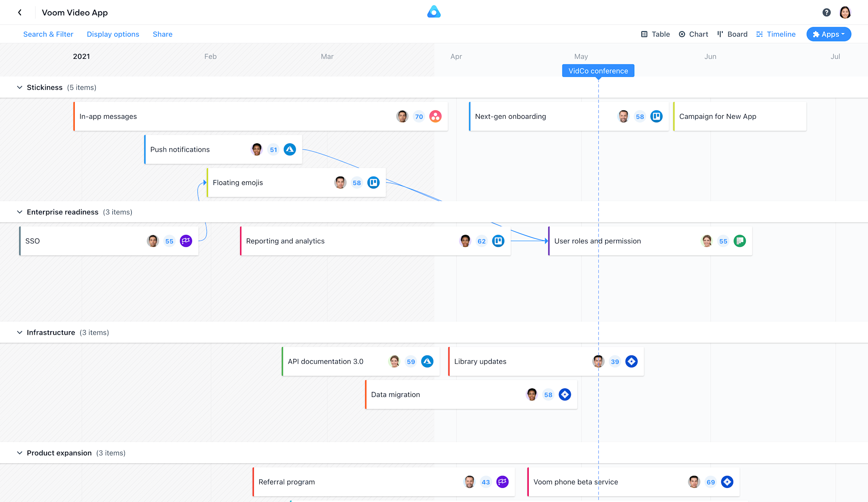Click the back navigation arrow

point(20,12)
